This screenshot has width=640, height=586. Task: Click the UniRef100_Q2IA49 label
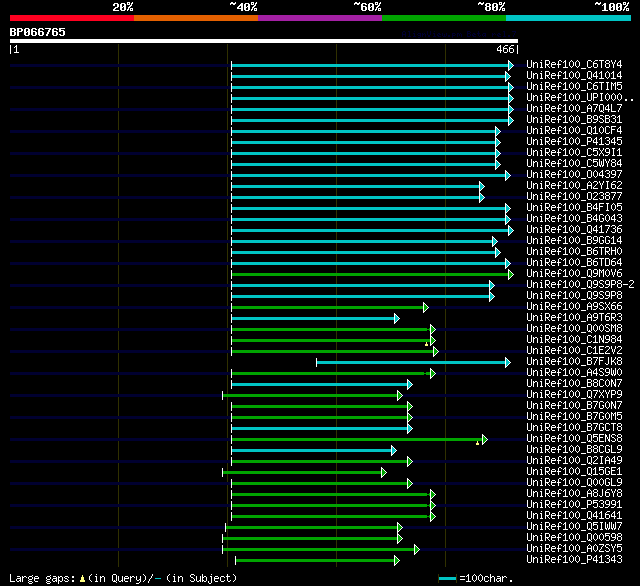pyautogui.click(x=574, y=461)
